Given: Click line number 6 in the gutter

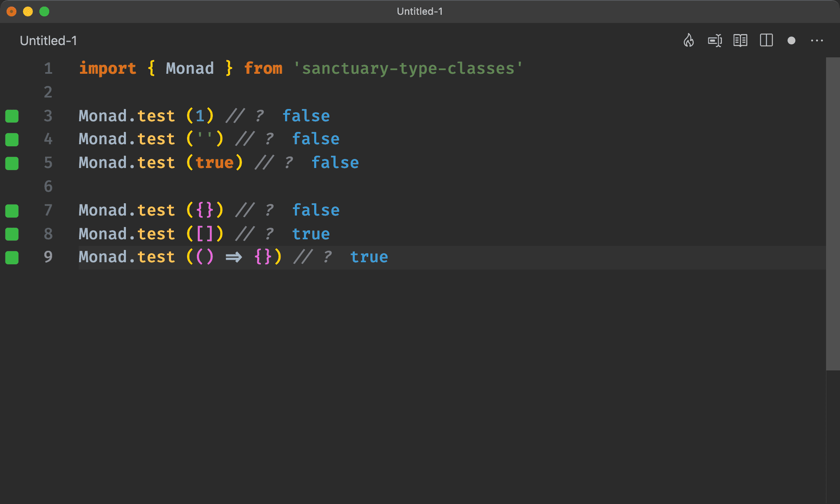Looking at the screenshot, I should click(x=48, y=186).
